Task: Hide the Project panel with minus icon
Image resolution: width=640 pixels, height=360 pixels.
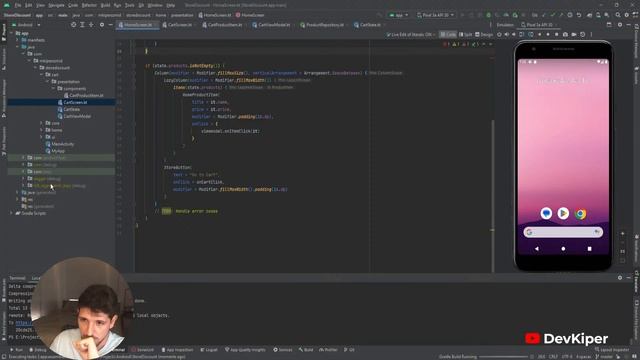Action: [x=110, y=25]
